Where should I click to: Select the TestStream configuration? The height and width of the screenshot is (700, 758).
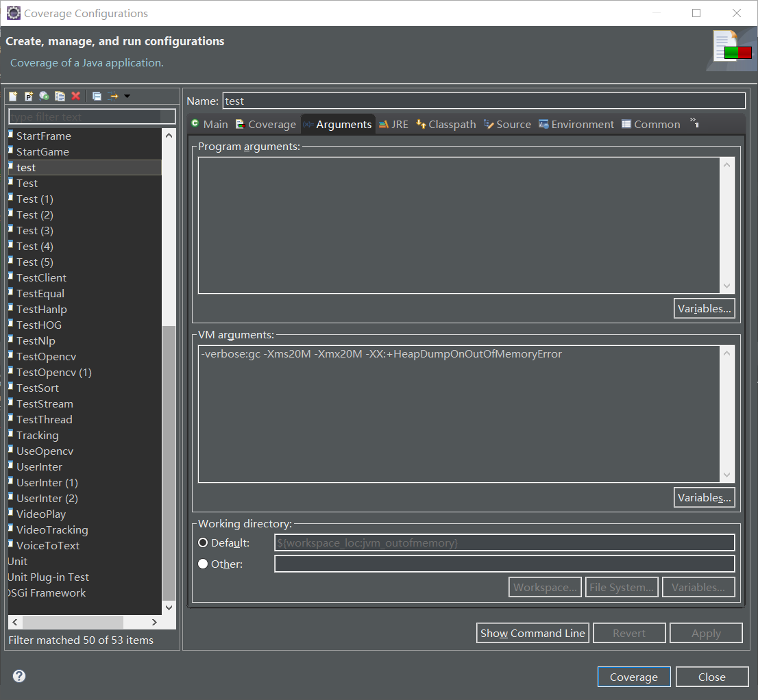pyautogui.click(x=45, y=404)
